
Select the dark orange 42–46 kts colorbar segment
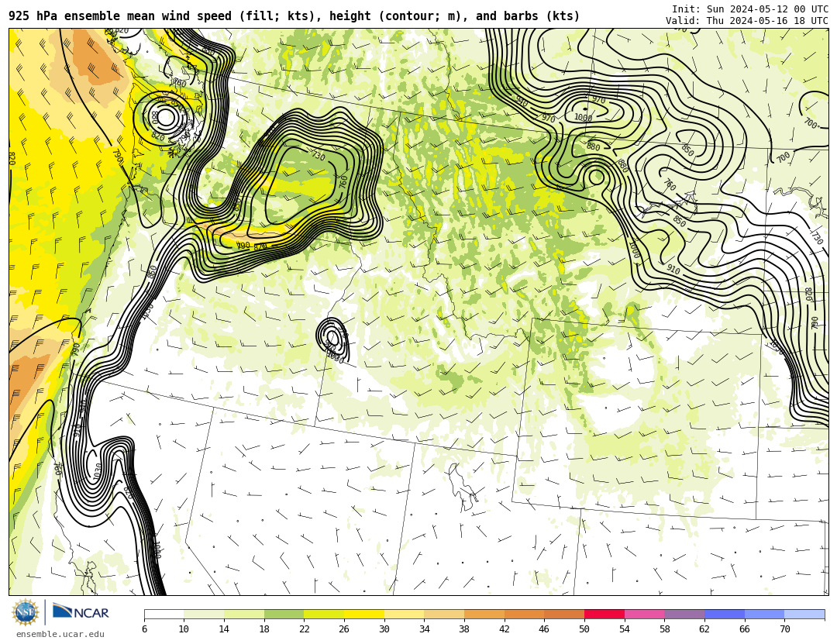(x=524, y=614)
